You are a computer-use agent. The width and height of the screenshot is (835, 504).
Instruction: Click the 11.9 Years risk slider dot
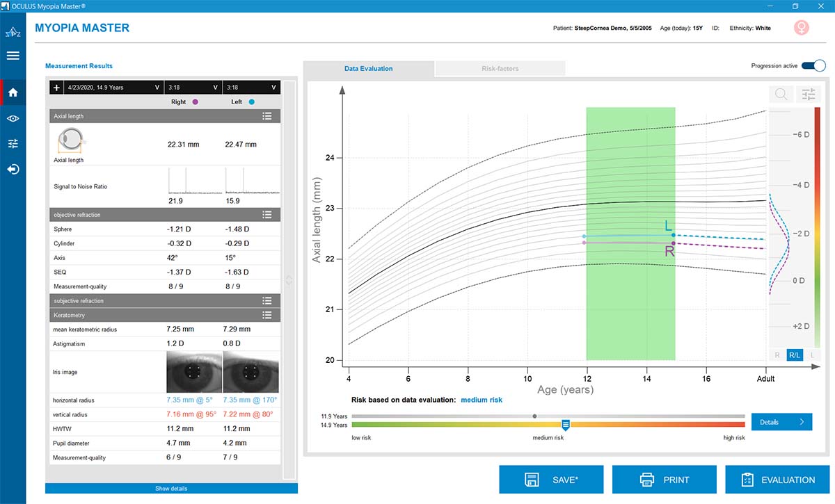(534, 416)
